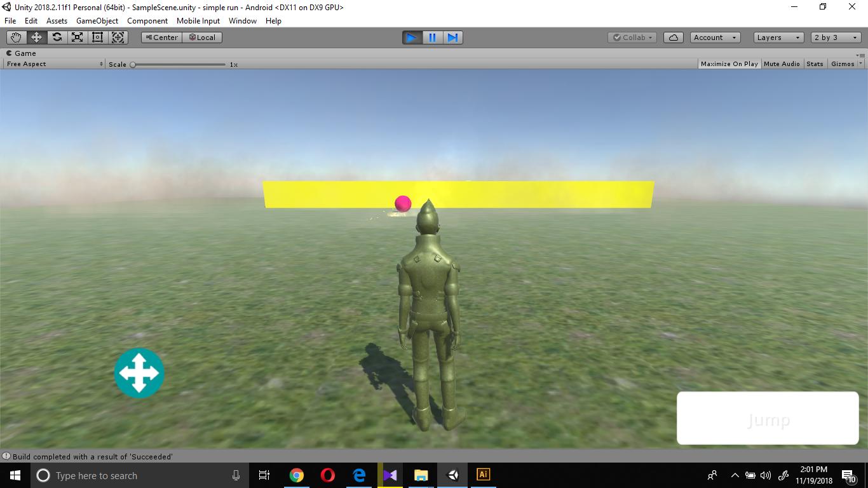The height and width of the screenshot is (488, 868).
Task: Toggle Mute Audio
Action: coord(782,64)
